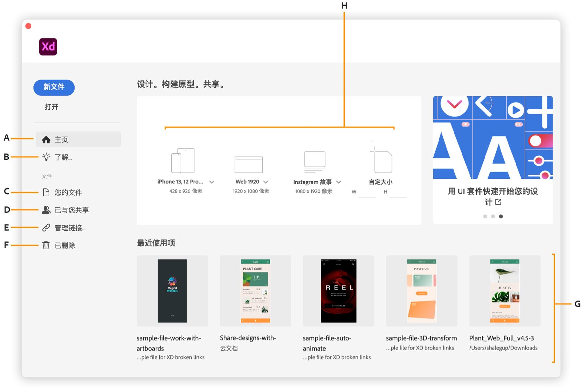Screen dimensions: 582x392
Task: Click the sample-file-auto-animate file name
Action: click(327, 343)
